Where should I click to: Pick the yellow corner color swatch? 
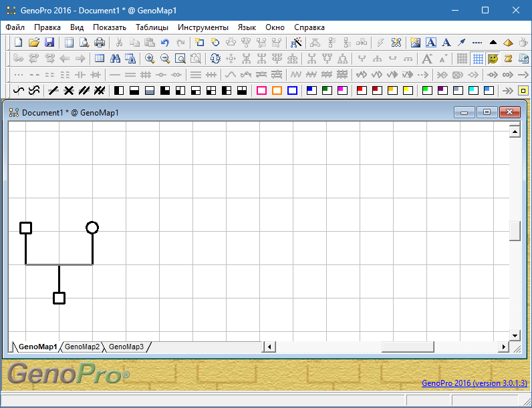[408, 90]
